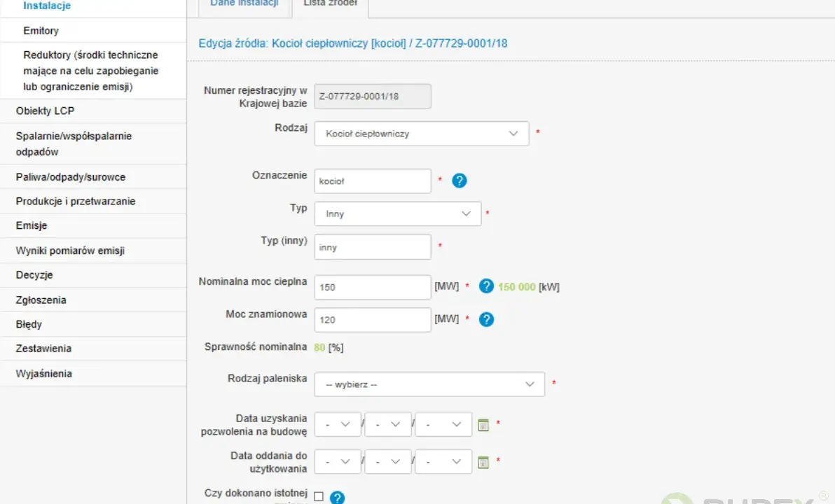This screenshot has width=835, height=504.
Task: Open the Typ dropdown showing Inny
Action: pyautogui.click(x=398, y=214)
